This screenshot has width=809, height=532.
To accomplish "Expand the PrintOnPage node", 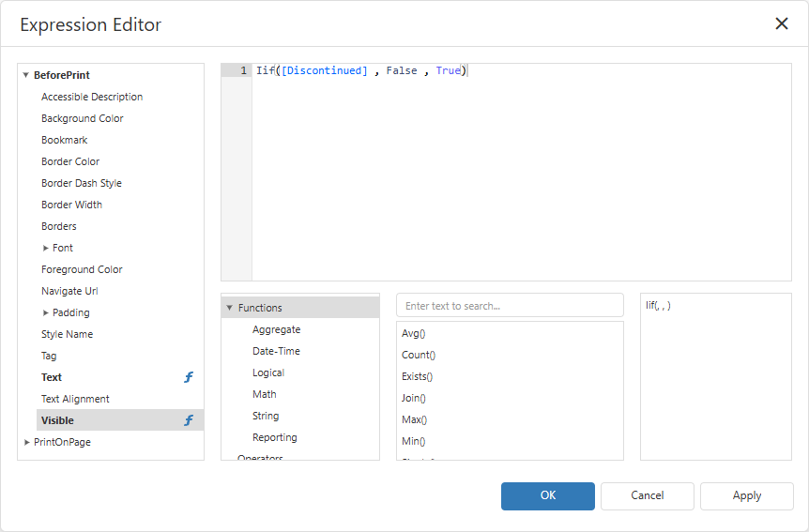I will coord(27,442).
